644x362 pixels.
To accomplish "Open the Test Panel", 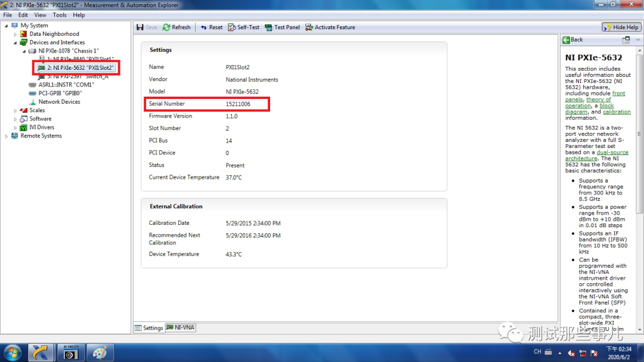I will pyautogui.click(x=283, y=27).
